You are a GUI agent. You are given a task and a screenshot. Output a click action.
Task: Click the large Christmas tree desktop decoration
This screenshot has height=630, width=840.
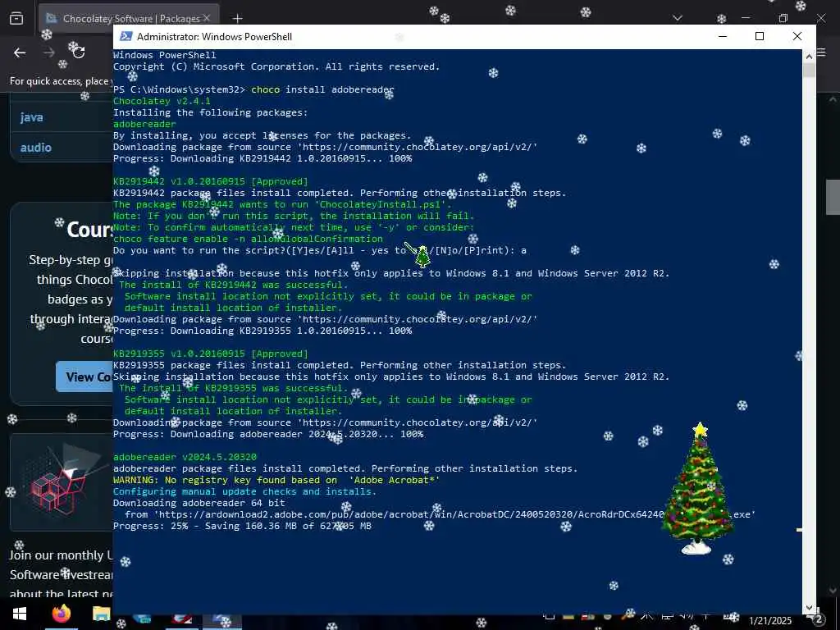697,488
